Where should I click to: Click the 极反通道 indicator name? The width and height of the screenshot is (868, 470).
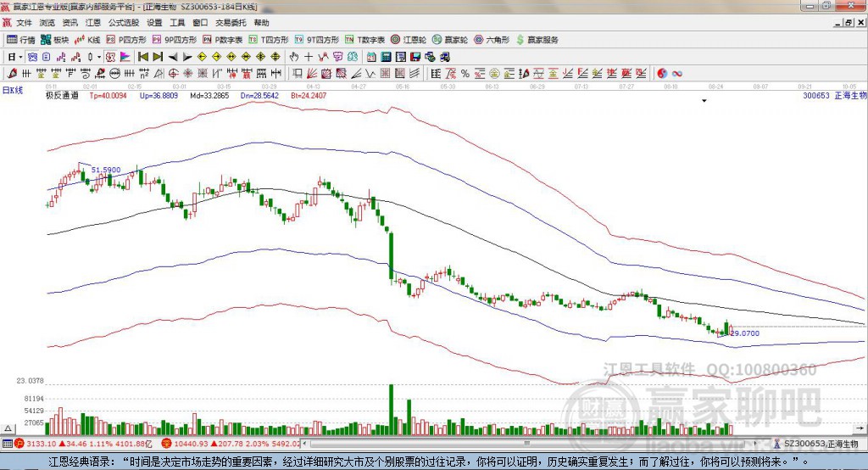pos(62,95)
